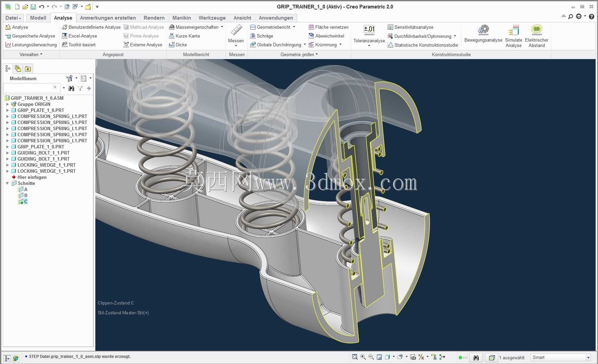This screenshot has width=598, height=364.
Task: Click the binoculars search icon in model tree
Action: click(71, 89)
